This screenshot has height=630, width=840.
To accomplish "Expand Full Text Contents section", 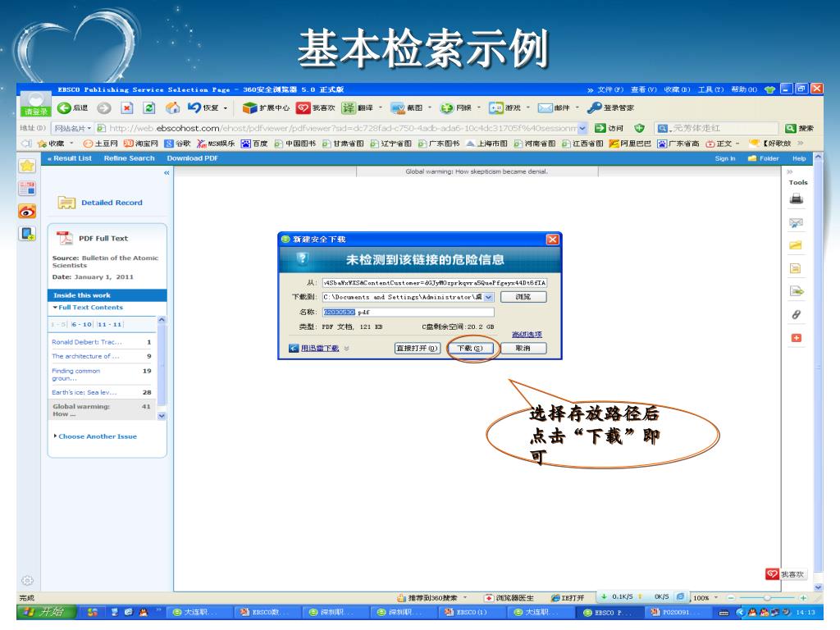I will coord(88,308).
